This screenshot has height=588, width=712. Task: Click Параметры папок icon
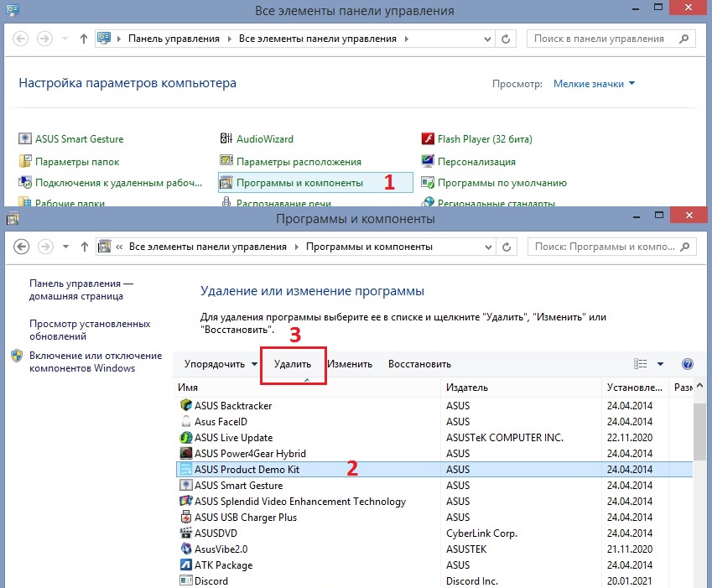click(25, 161)
